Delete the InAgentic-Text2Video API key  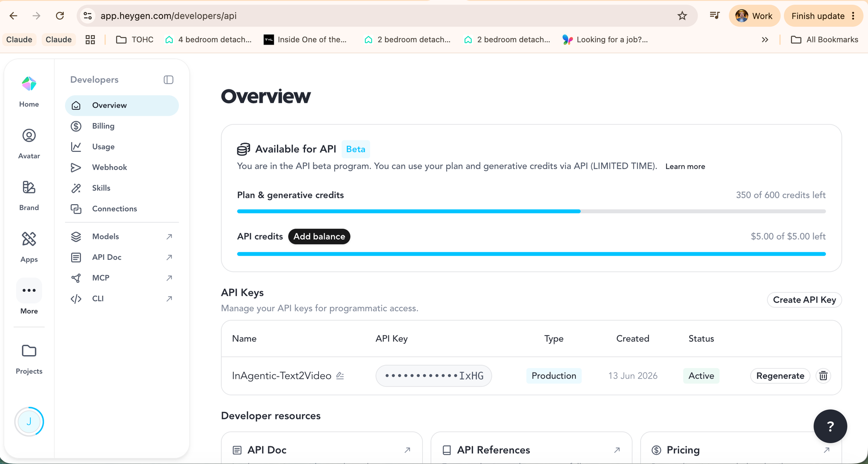823,376
